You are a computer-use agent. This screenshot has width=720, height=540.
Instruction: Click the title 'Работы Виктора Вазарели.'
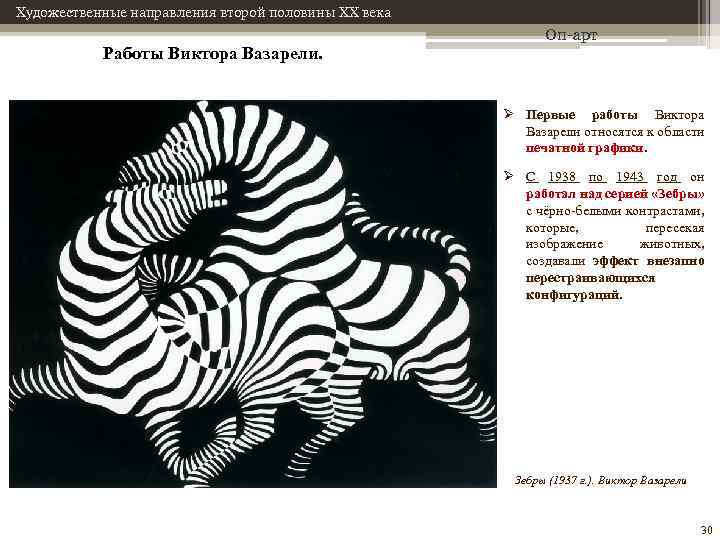[x=213, y=54]
